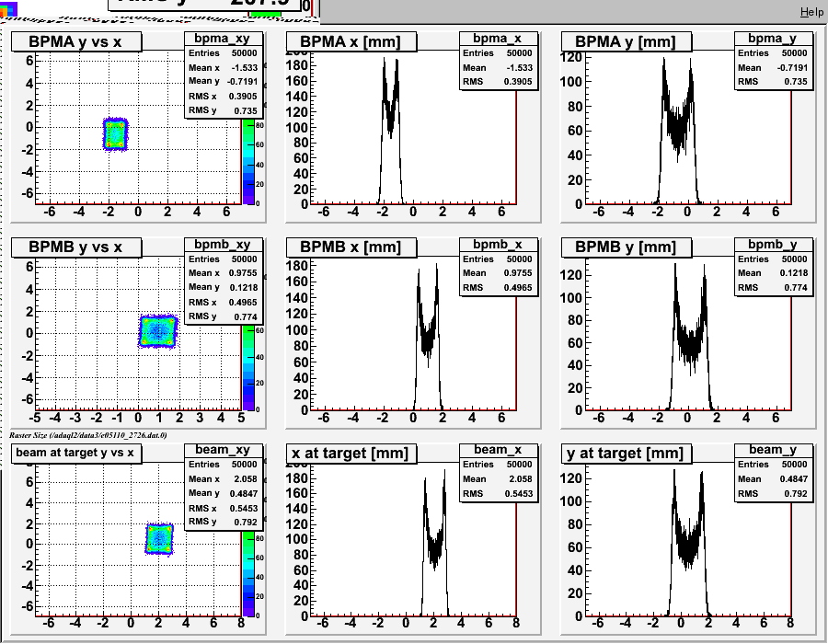Open the Help menu
This screenshot has height=644, width=828.
tap(811, 12)
